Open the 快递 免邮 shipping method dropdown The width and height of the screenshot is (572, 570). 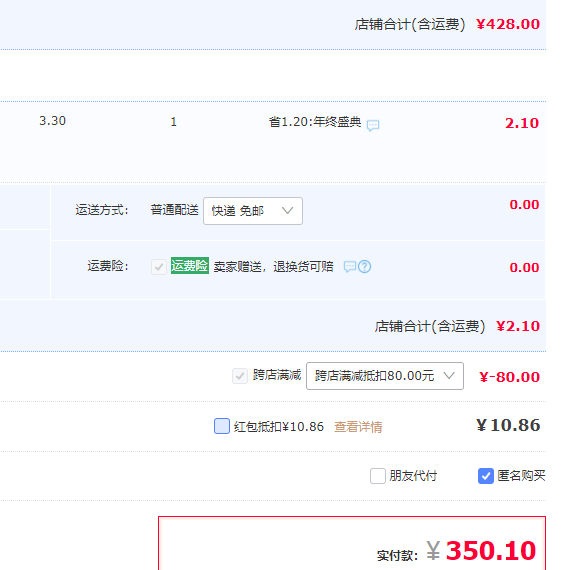tap(253, 211)
